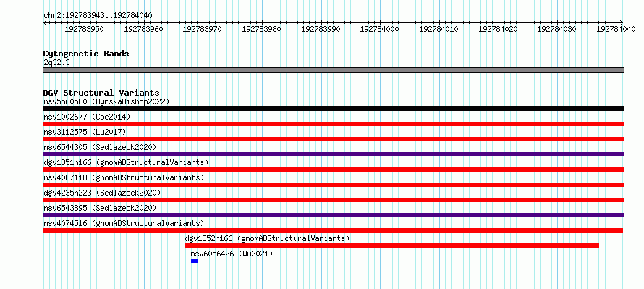Click the red nsv4087118 variant bar
The height and width of the screenshot is (289, 644).
pyautogui.click(x=334, y=185)
